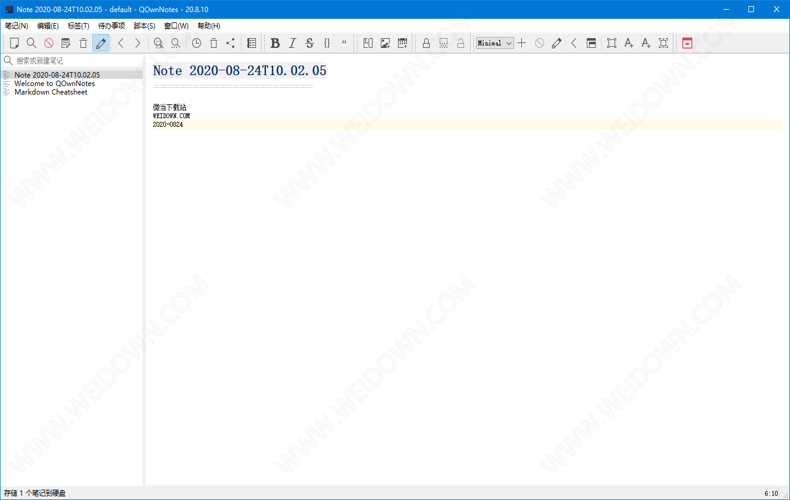
Task: Insert a code block with braces icon
Action: (x=327, y=43)
